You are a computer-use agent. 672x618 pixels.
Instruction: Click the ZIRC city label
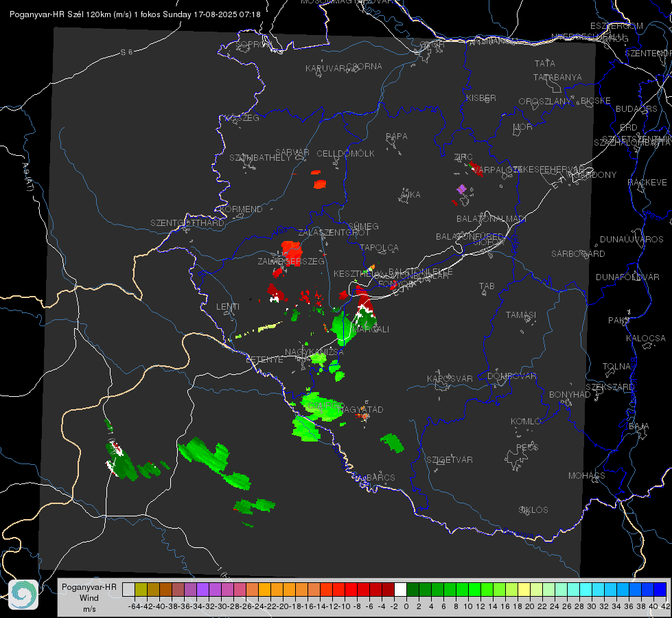coord(463,157)
